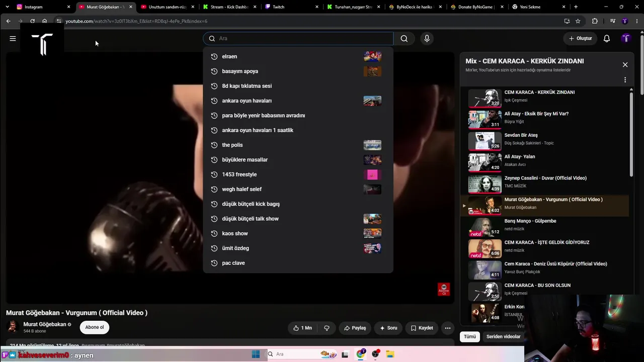The height and width of the screenshot is (362, 644).
Task: Select the 'the polis' search suggestion
Action: click(298, 145)
